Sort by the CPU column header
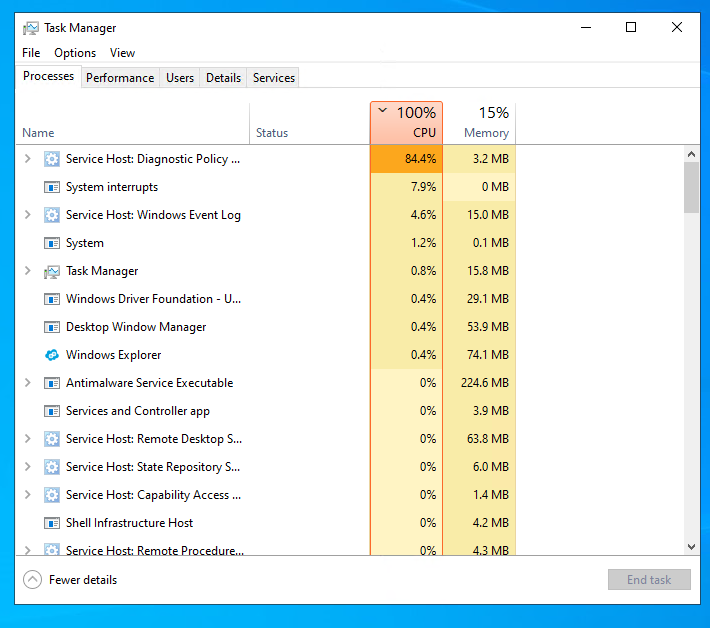This screenshot has height=628, width=710. tap(406, 123)
